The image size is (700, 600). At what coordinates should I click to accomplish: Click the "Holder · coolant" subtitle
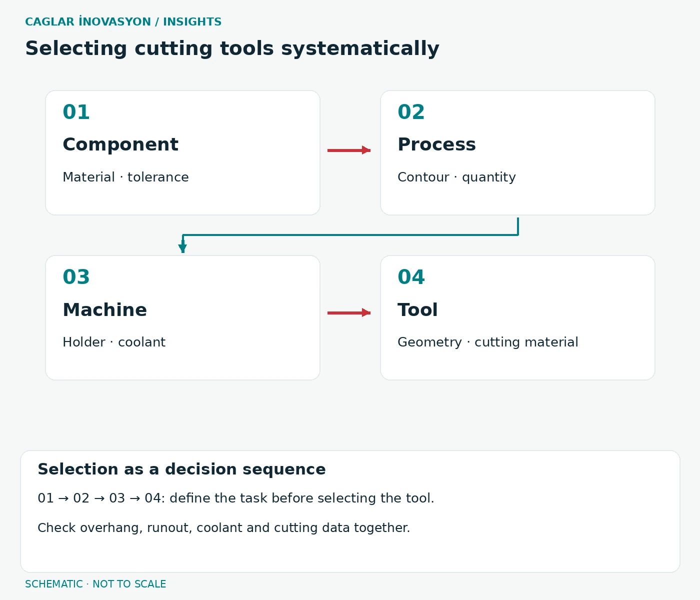click(114, 342)
